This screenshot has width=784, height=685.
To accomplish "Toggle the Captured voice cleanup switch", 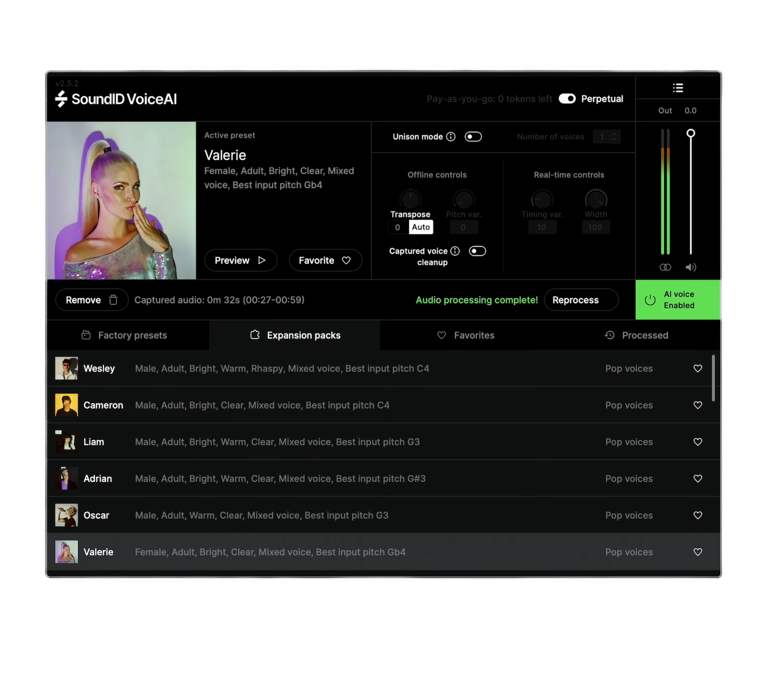I will click(477, 251).
